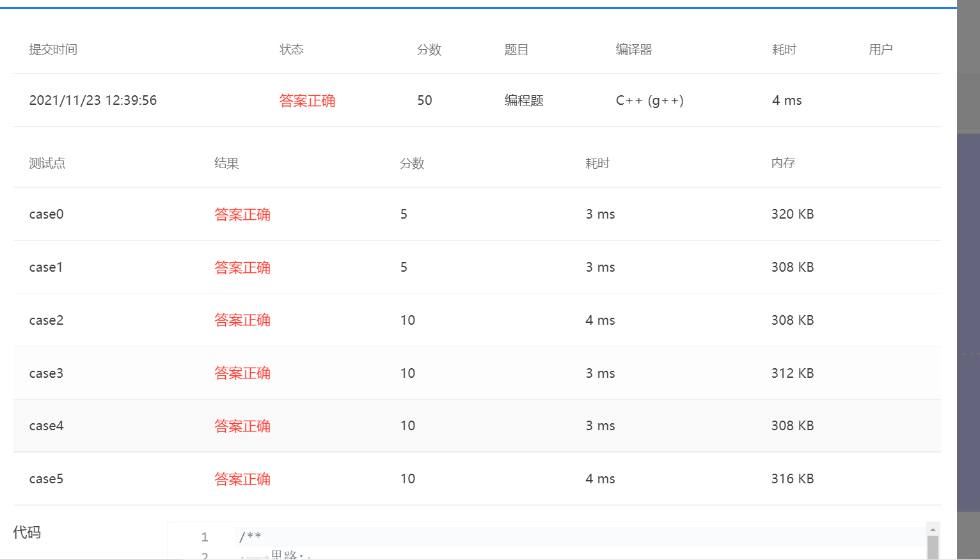
Task: Click the 分数 header in the submission table
Action: [x=429, y=50]
